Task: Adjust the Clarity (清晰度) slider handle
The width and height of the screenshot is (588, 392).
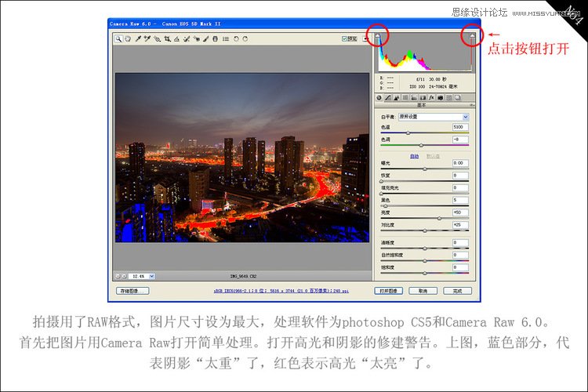Action: (x=425, y=249)
